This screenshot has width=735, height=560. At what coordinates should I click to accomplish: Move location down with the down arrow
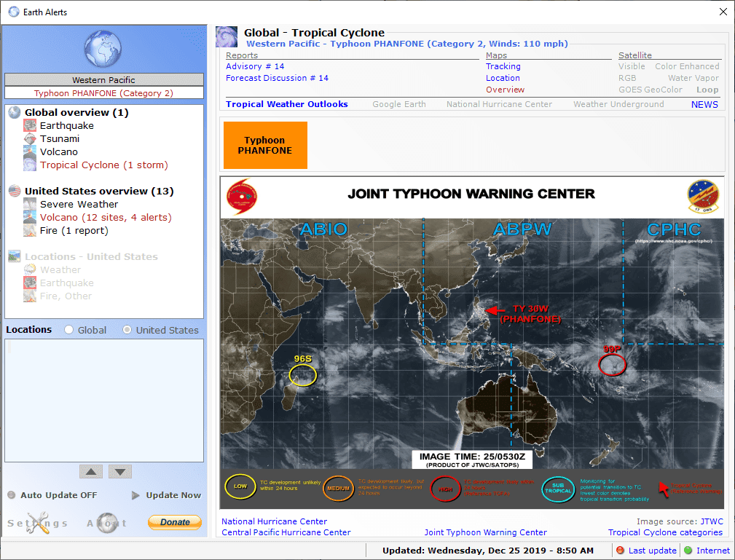tap(120, 471)
